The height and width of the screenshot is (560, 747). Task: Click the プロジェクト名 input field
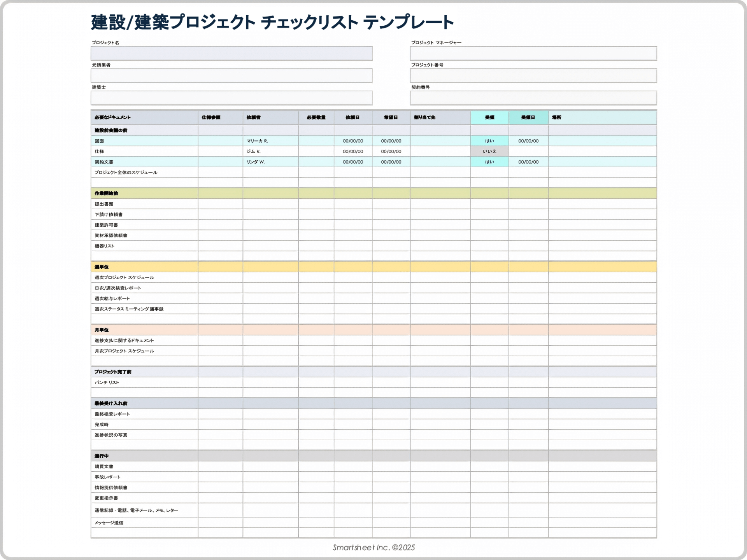(231, 53)
